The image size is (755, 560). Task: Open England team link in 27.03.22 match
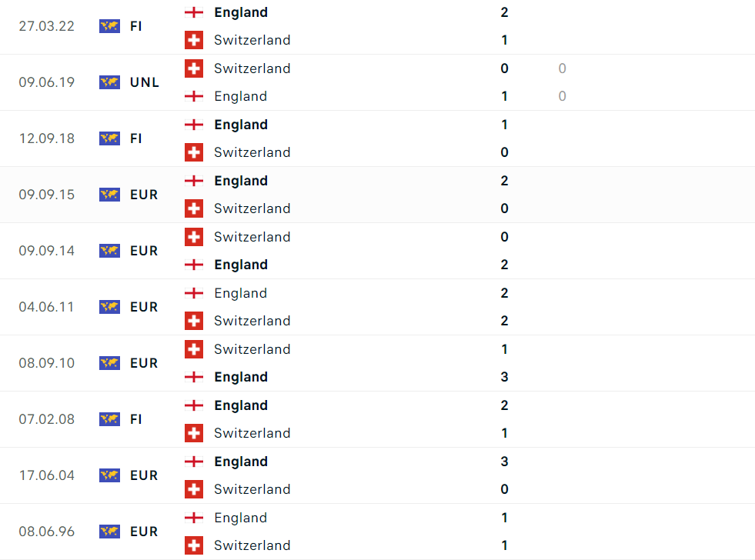pos(241,12)
